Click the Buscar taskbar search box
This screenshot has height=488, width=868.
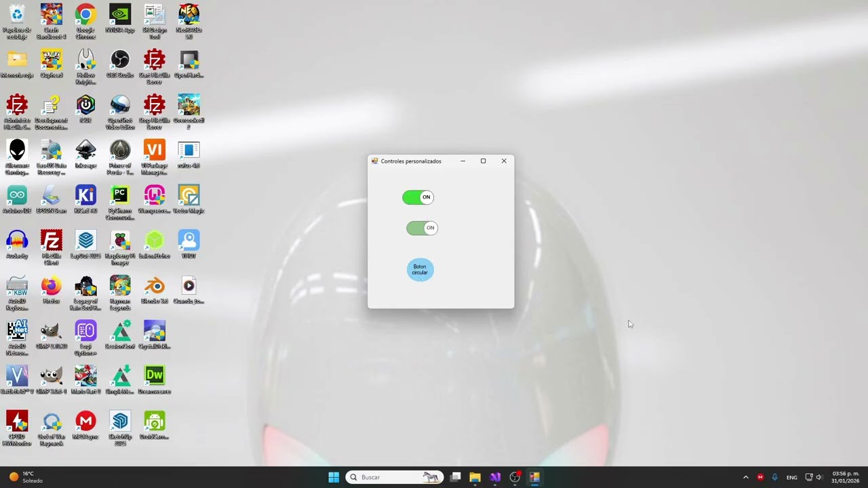pyautogui.click(x=394, y=477)
